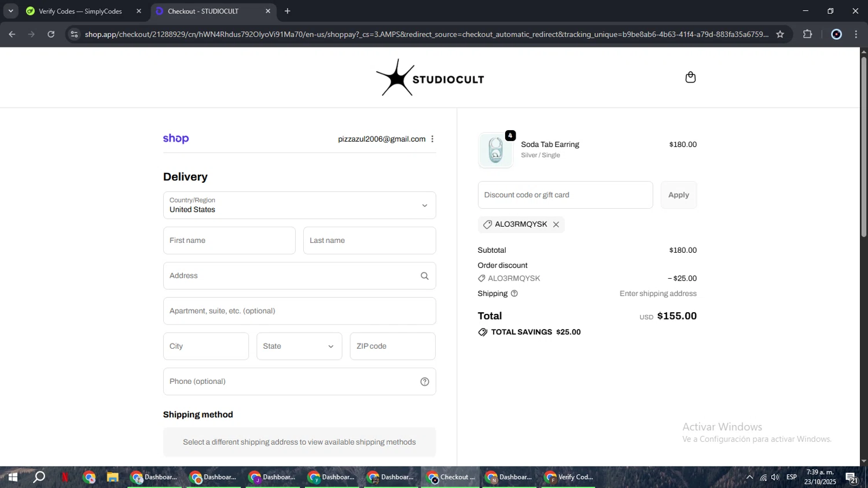Click the First name field
Viewport: 868px width, 488px height.
(x=229, y=241)
